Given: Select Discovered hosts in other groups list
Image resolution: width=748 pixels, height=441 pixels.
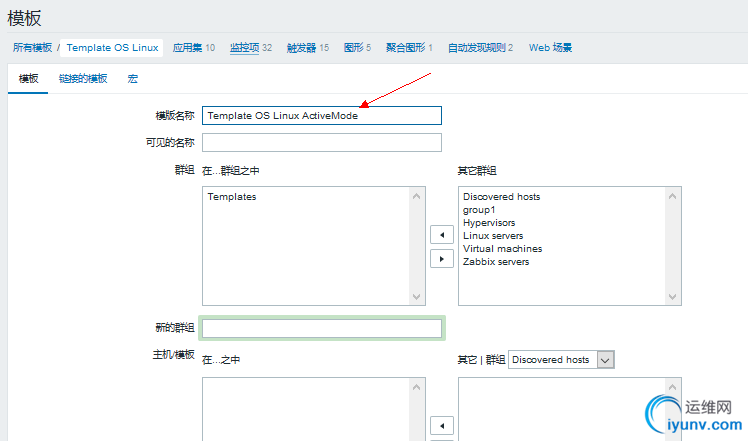Looking at the screenshot, I should pos(501,197).
